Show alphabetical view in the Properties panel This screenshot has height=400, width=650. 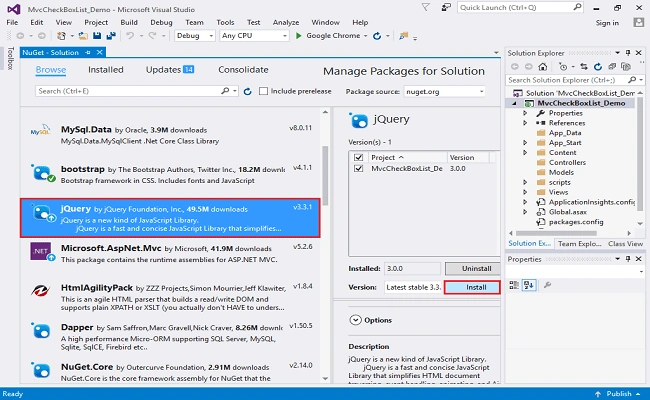coord(529,285)
